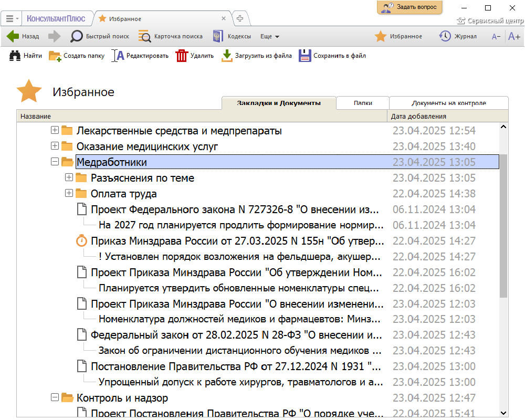The image size is (525, 420).
Task: Open Приказ Минздрава от 27.03.2025 N 155н
Action: point(237,241)
